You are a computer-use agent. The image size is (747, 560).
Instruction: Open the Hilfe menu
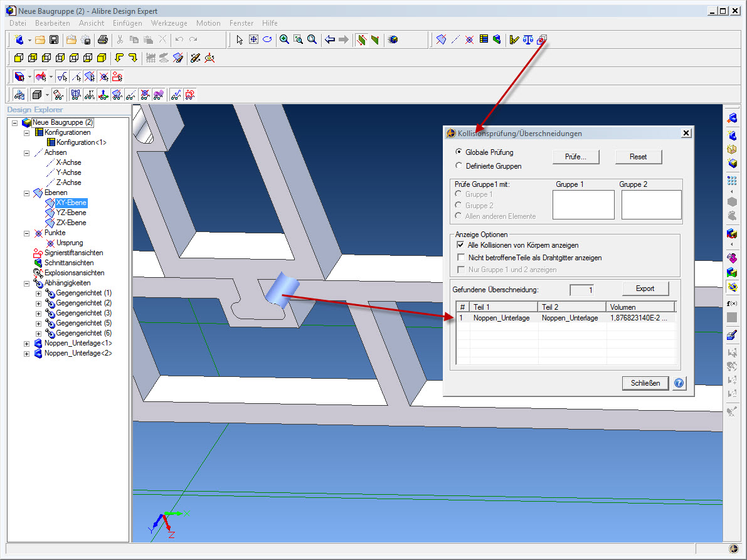click(270, 23)
